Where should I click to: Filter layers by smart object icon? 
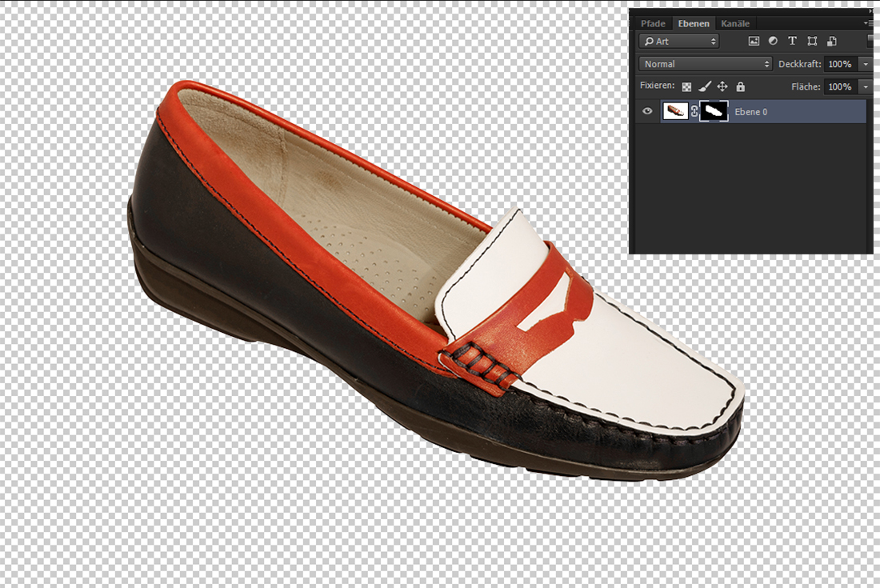coord(832,41)
